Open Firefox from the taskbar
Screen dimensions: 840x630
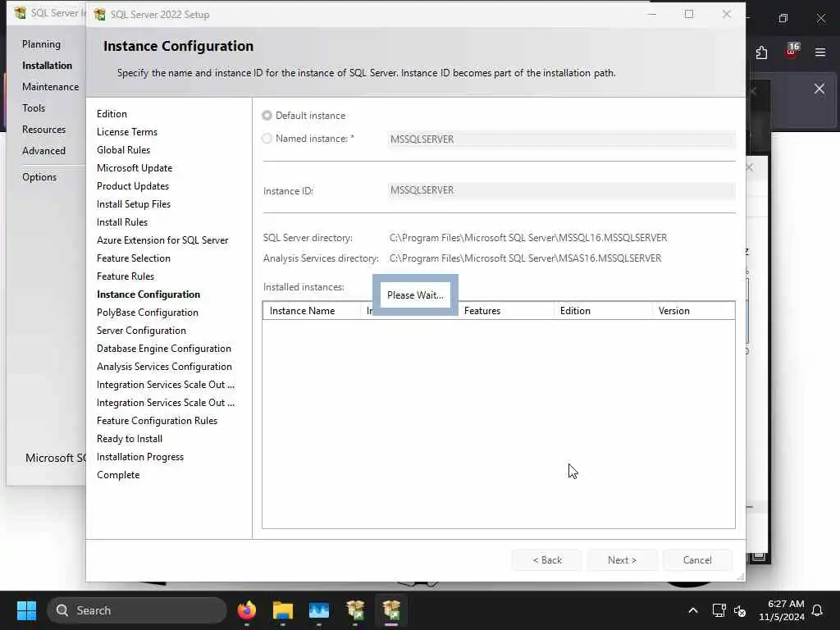(247, 610)
